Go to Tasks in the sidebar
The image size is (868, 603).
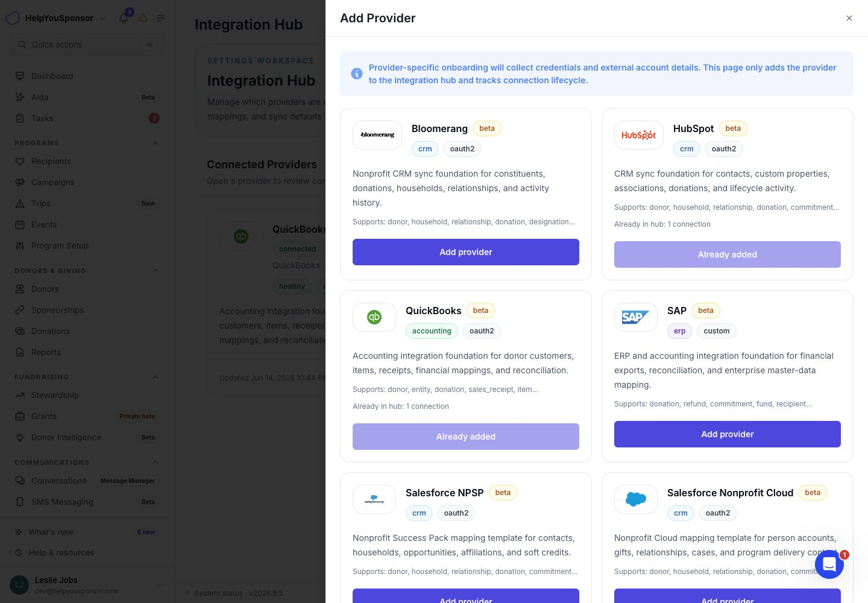click(x=87, y=118)
